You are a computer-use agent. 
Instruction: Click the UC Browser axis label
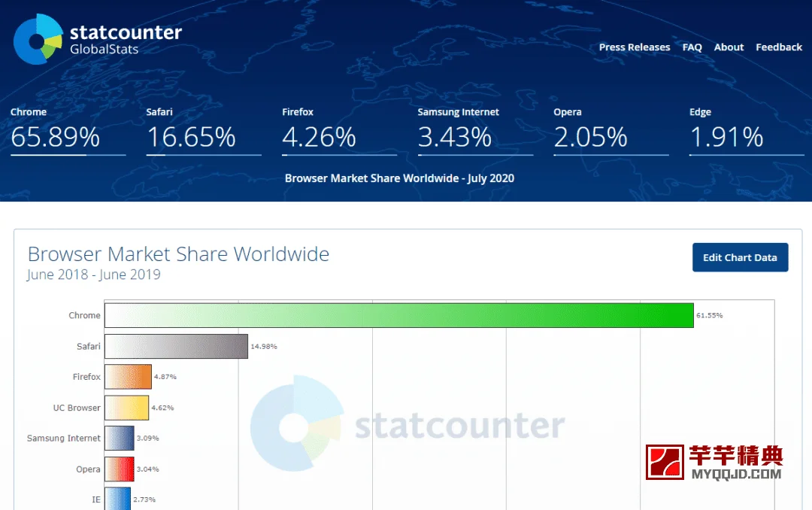pyautogui.click(x=77, y=408)
